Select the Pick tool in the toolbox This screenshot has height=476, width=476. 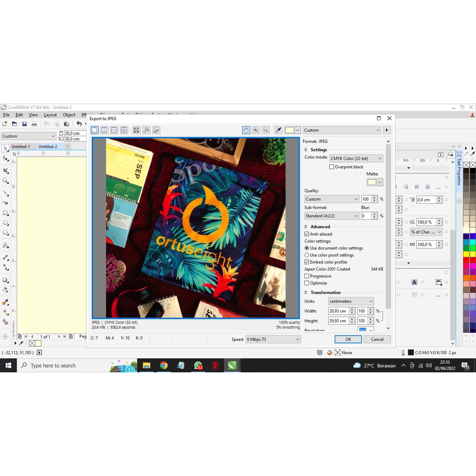coord(5,148)
